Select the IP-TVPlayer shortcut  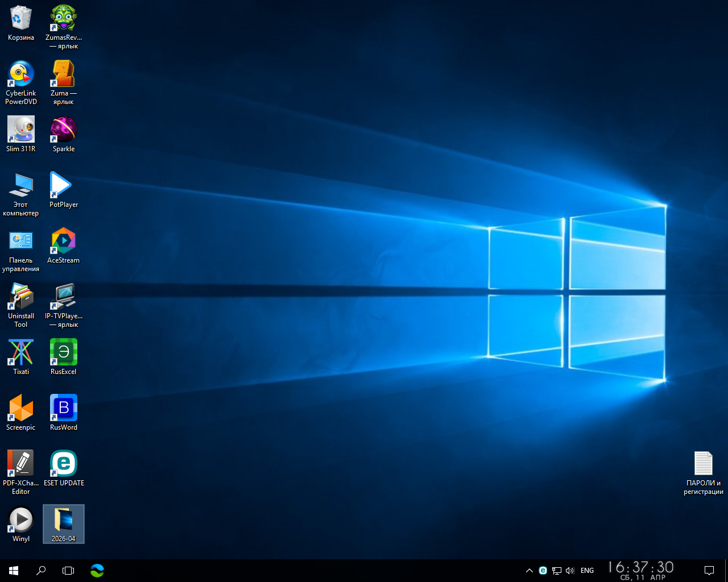[x=64, y=305]
